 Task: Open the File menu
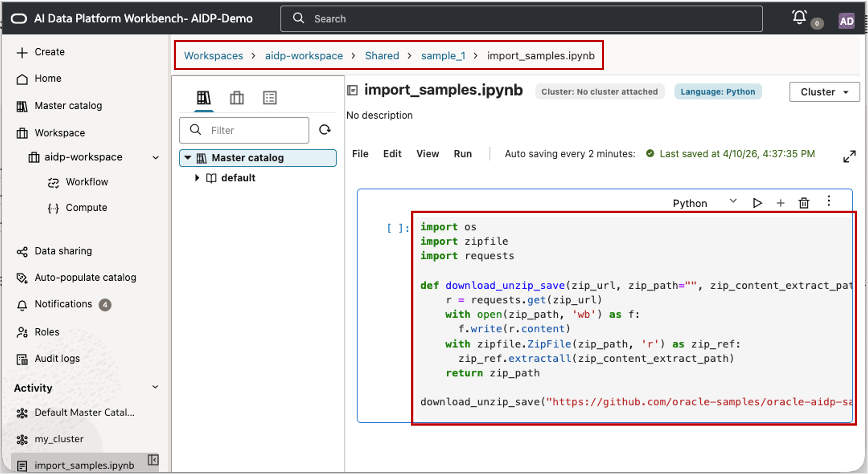coord(360,154)
